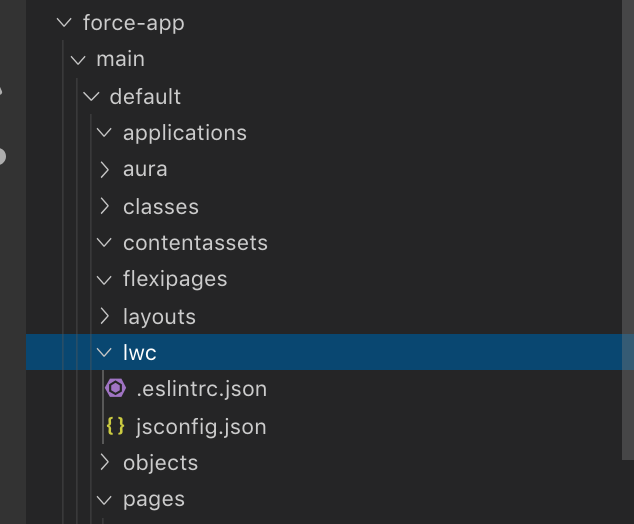
Task: Collapse the default folder chevron
Action: (91, 96)
